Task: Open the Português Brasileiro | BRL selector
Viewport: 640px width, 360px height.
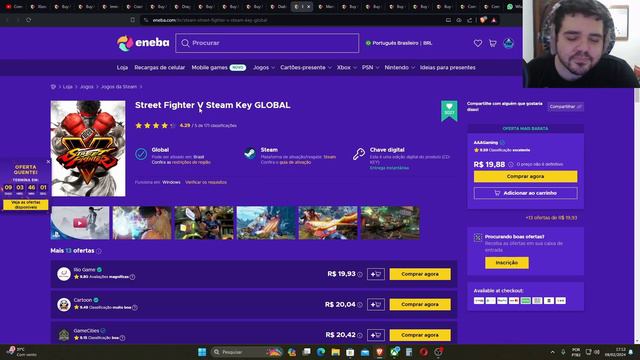Action: click(x=399, y=43)
